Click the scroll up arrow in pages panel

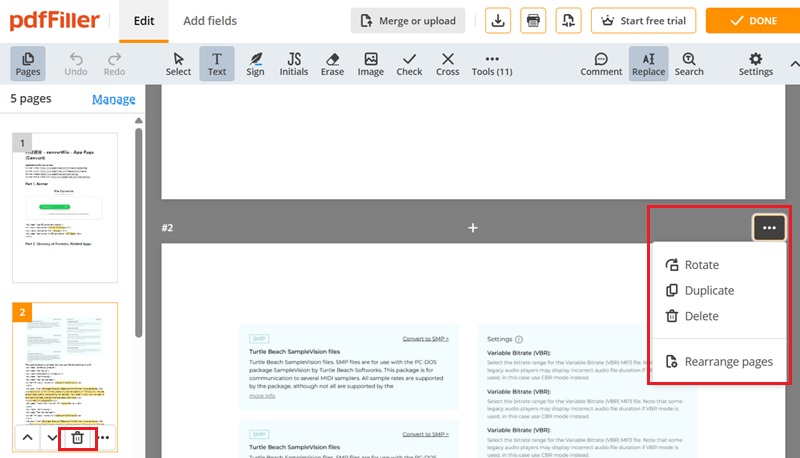139,121
